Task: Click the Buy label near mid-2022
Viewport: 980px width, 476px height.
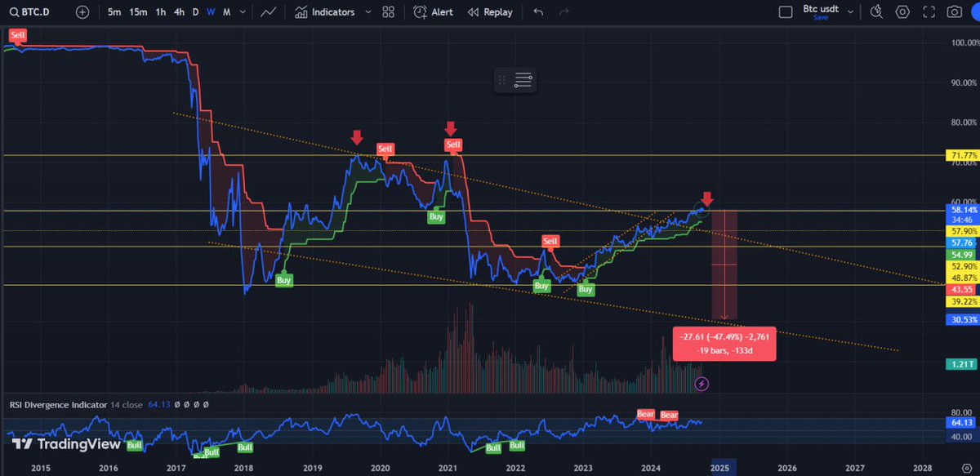Action: [x=541, y=286]
